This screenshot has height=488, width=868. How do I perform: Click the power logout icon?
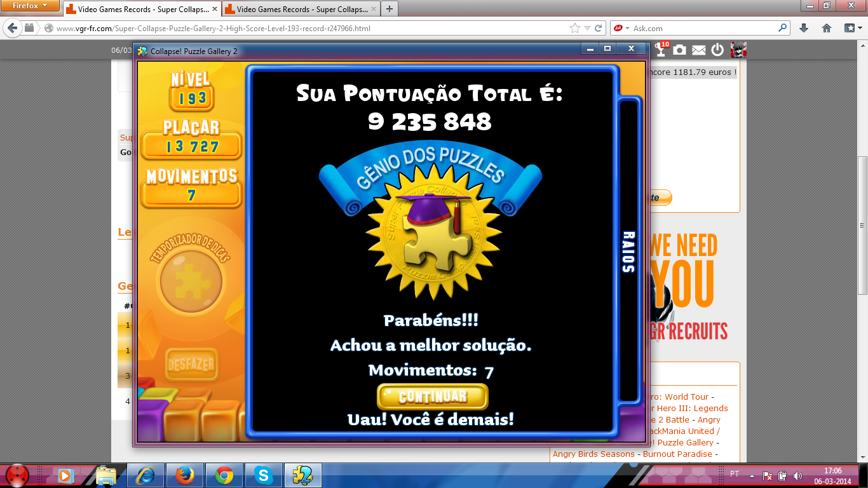click(717, 50)
